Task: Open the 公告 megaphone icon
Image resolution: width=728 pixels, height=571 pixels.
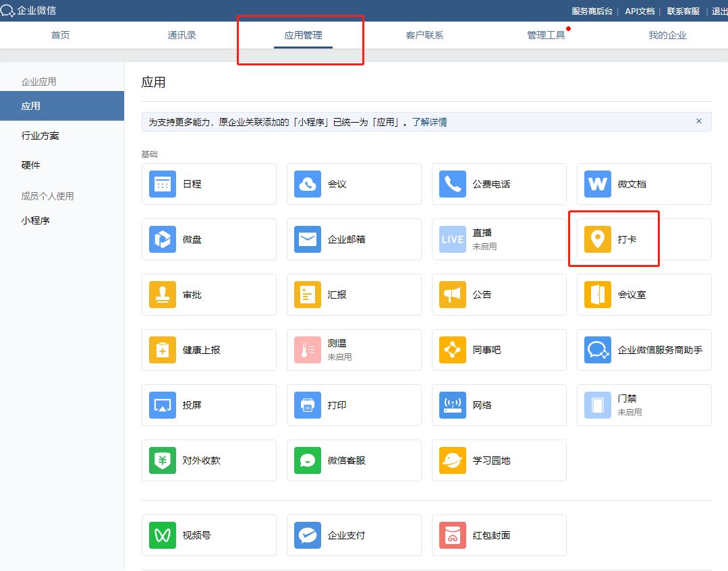Action: (452, 295)
